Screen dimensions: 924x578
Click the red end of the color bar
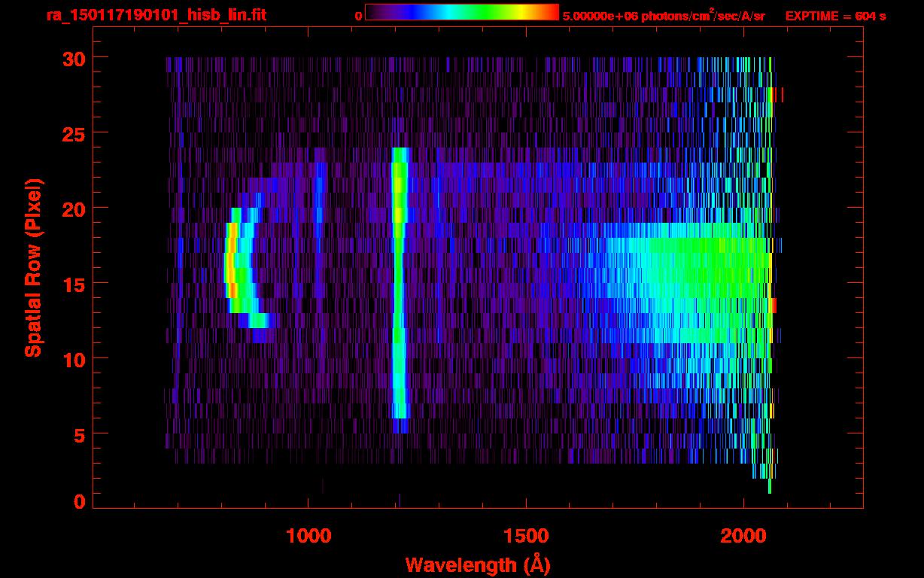pos(549,12)
